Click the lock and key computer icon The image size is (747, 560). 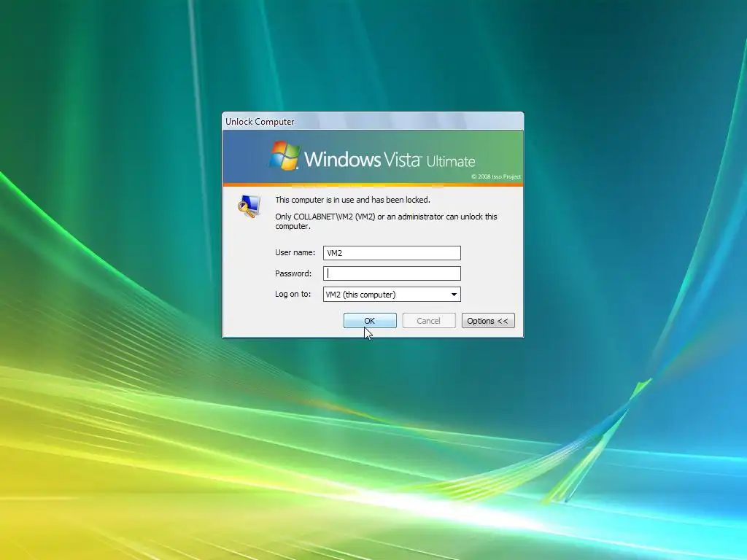(x=249, y=206)
